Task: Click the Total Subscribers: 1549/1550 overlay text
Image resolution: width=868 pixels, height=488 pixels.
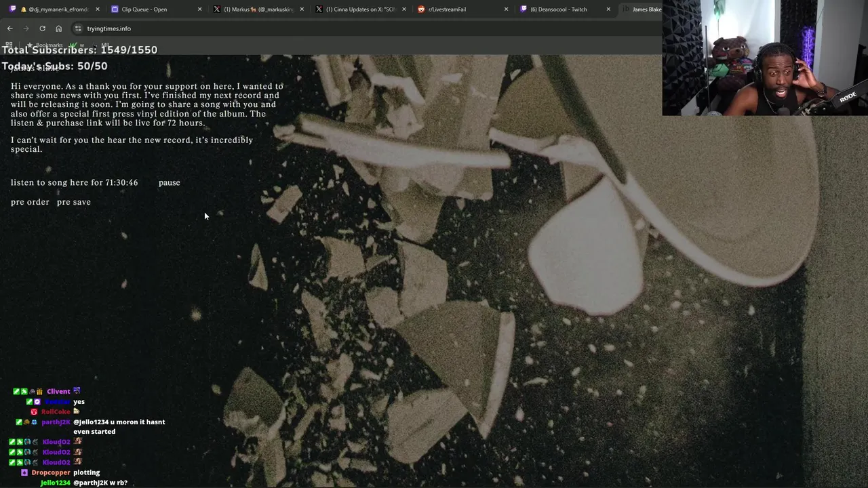Action: [79, 49]
